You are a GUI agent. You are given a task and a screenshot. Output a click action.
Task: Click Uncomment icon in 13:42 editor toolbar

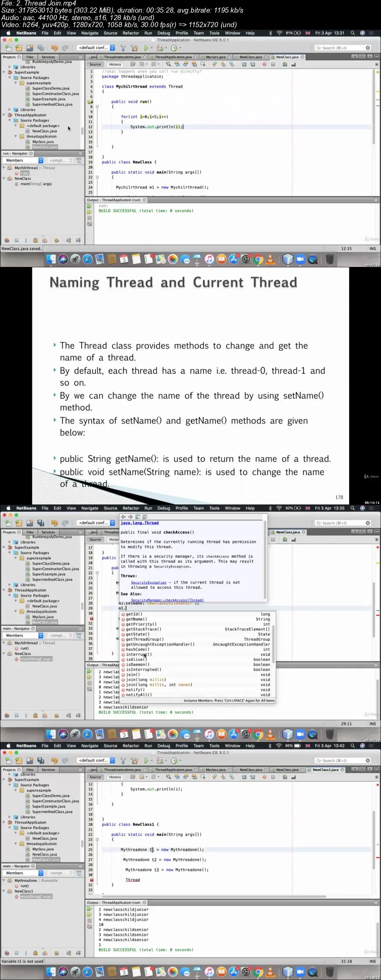[x=294, y=777]
